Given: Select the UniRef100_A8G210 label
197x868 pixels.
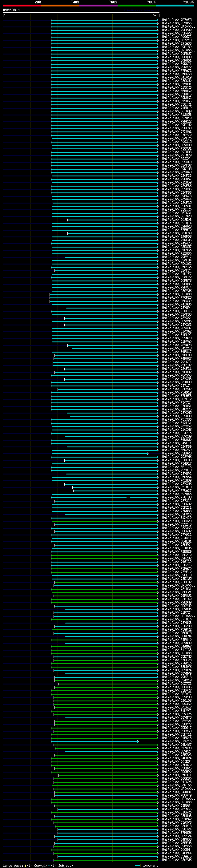Looking at the screenshot, I should click(x=177, y=555).
